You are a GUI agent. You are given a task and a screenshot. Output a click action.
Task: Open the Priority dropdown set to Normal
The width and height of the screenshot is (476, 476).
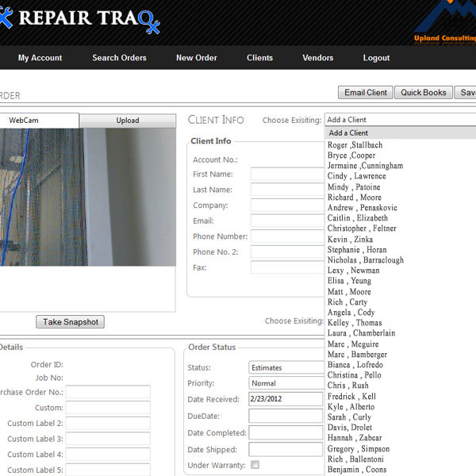pyautogui.click(x=286, y=383)
